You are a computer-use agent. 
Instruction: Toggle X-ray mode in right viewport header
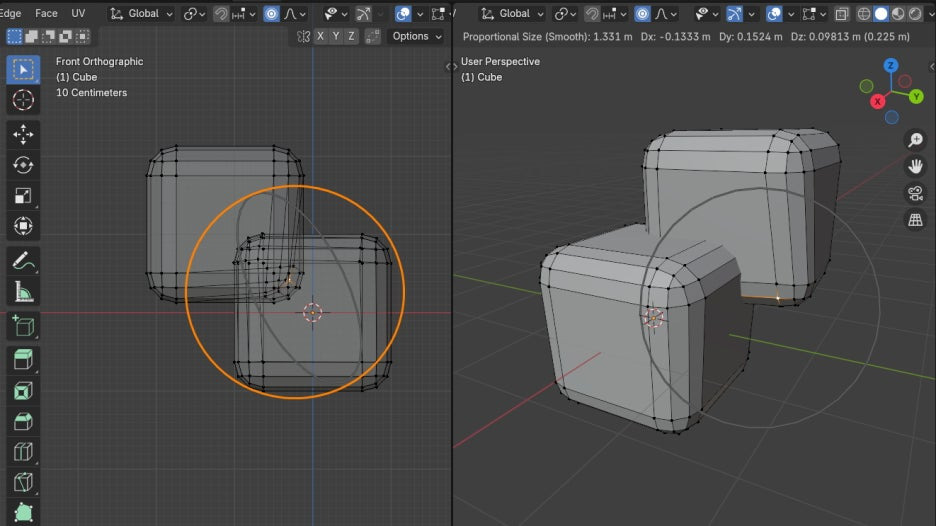[x=841, y=14]
